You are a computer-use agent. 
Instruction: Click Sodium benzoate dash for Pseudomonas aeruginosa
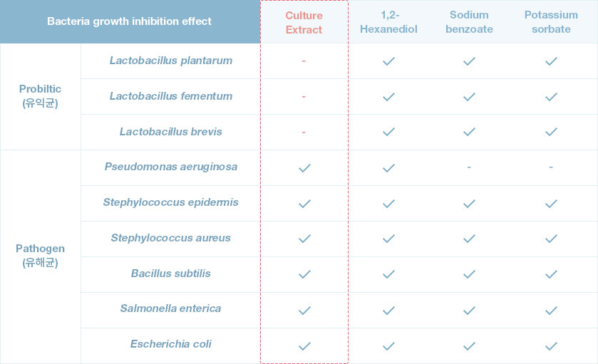click(469, 167)
